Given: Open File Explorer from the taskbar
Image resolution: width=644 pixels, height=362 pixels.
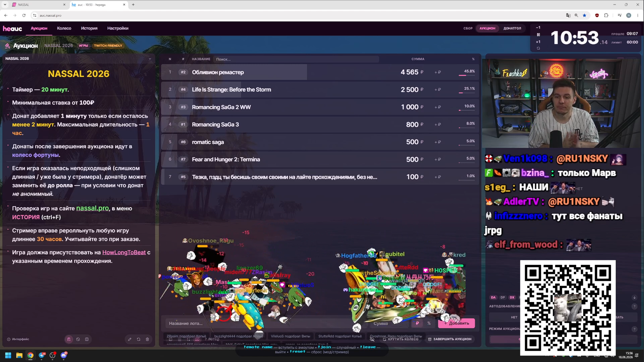Looking at the screenshot, I should coord(19,355).
